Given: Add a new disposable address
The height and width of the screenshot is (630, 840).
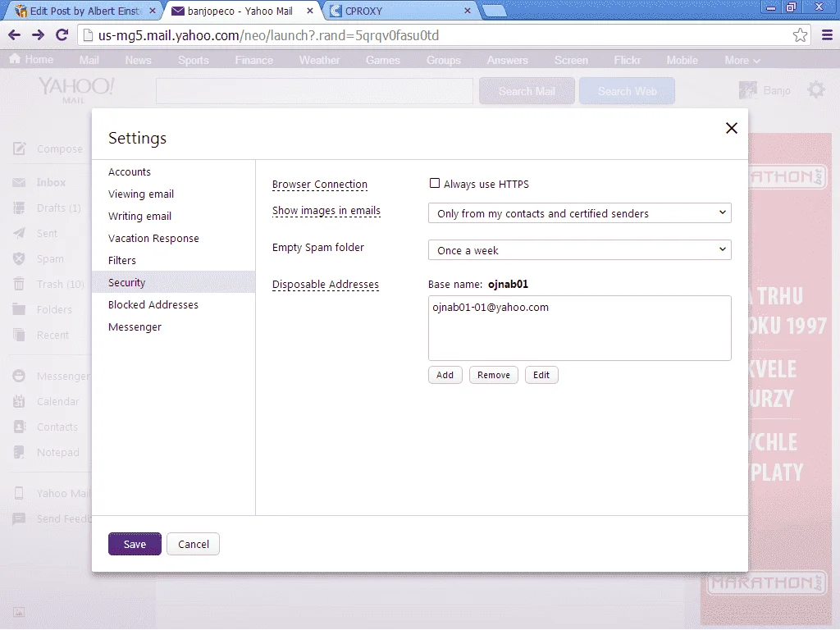Looking at the screenshot, I should (445, 375).
